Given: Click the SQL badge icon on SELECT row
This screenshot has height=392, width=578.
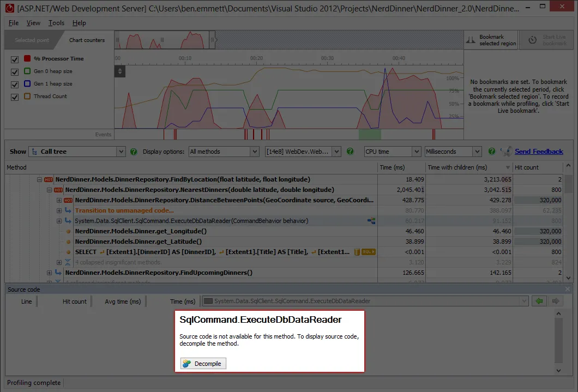Looking at the screenshot, I should [x=369, y=252].
